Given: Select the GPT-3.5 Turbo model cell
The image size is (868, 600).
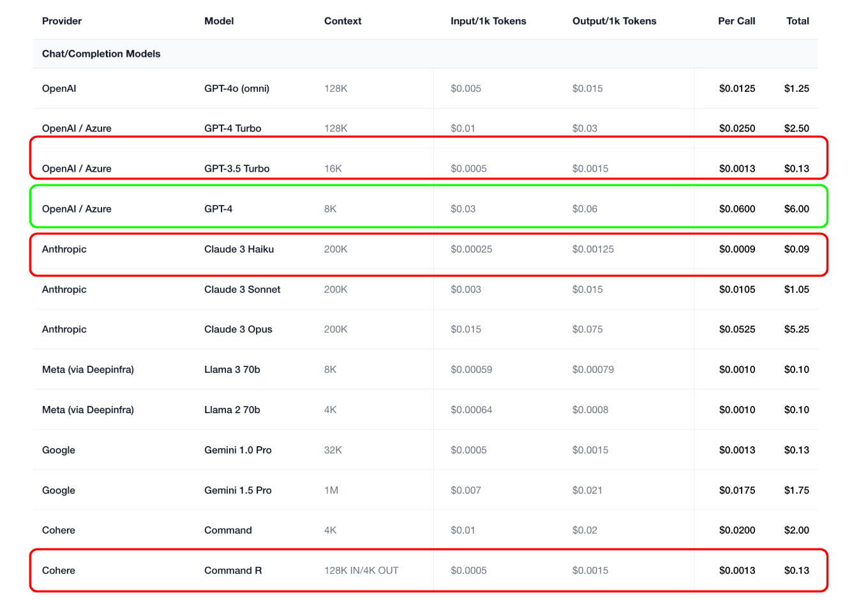Looking at the screenshot, I should pyautogui.click(x=237, y=169).
